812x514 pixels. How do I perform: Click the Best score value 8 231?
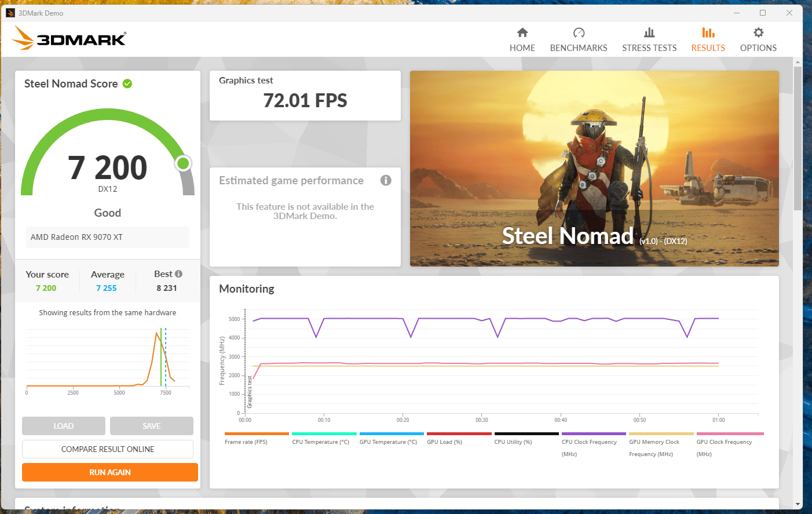[x=167, y=288]
